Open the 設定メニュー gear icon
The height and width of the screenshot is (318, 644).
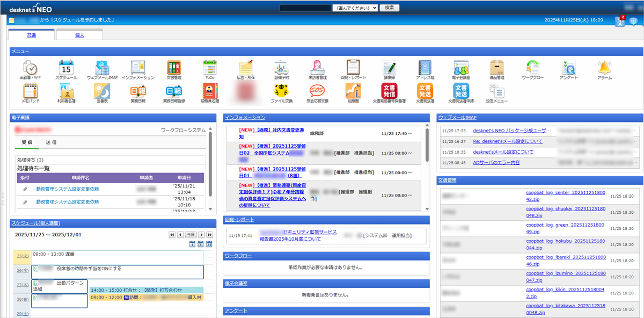click(x=496, y=91)
